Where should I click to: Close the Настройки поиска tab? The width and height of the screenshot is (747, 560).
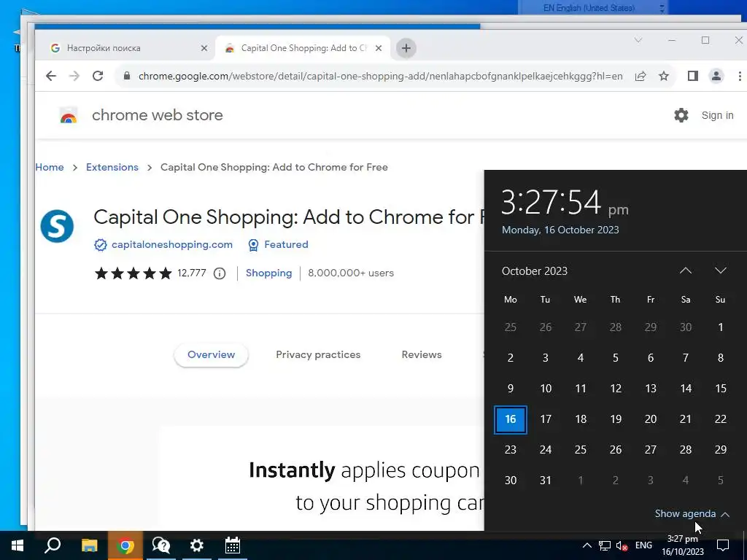(x=204, y=48)
